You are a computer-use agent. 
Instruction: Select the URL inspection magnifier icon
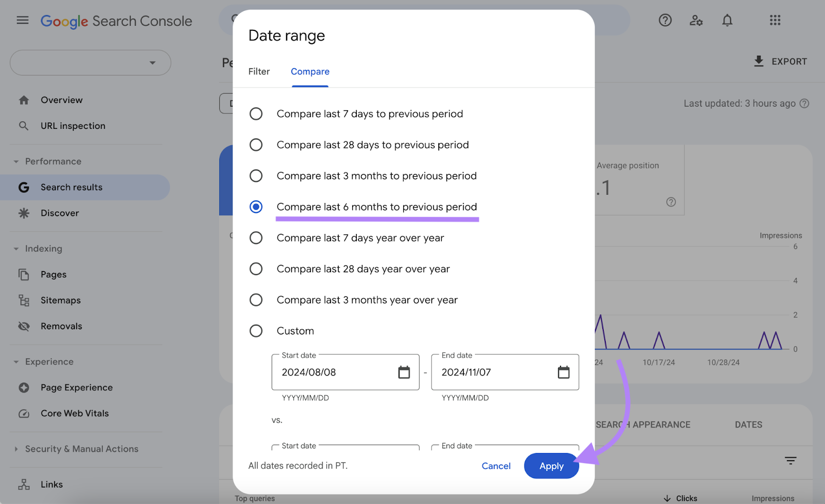[24, 125]
